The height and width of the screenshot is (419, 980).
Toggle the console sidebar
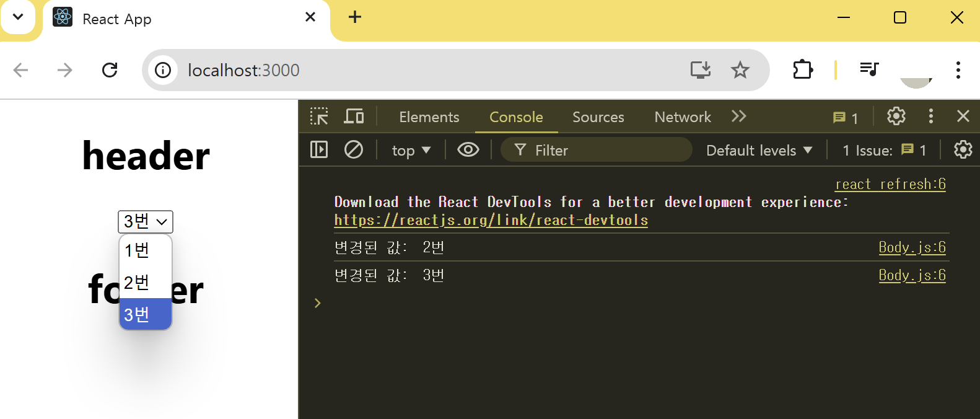pos(319,149)
